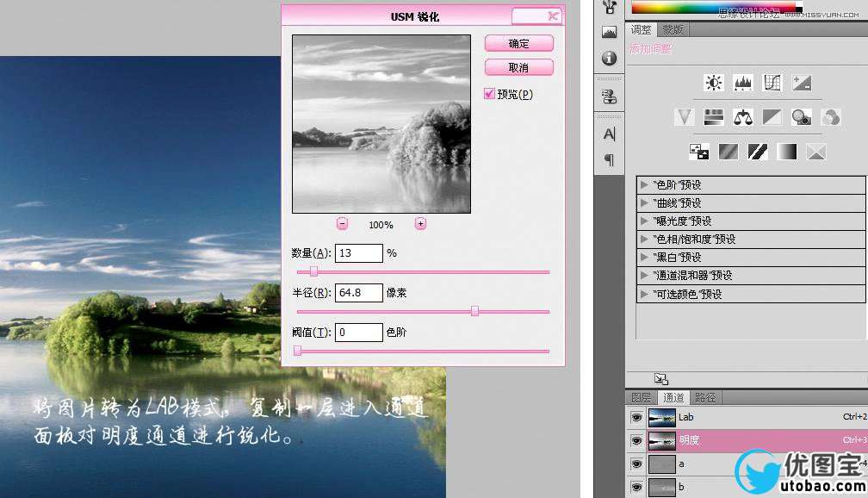
Task: Switch to the 蒙版 tab
Action: pyautogui.click(x=673, y=29)
